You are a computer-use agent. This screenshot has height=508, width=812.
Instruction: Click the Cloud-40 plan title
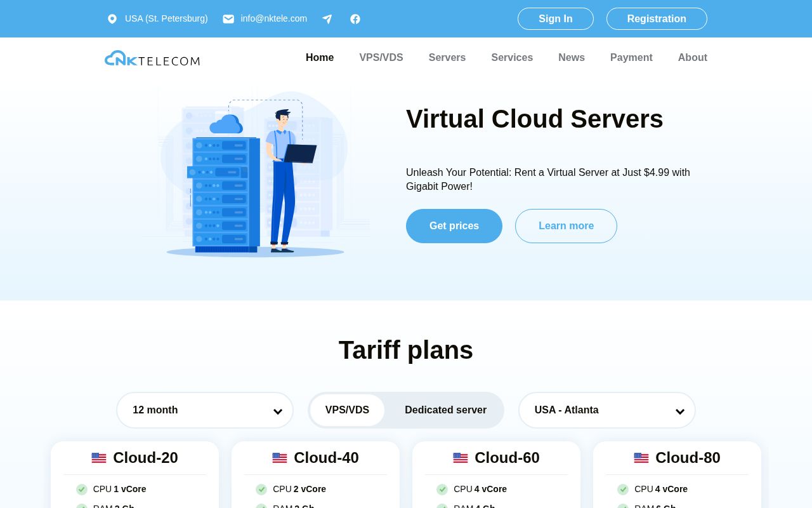326,458
